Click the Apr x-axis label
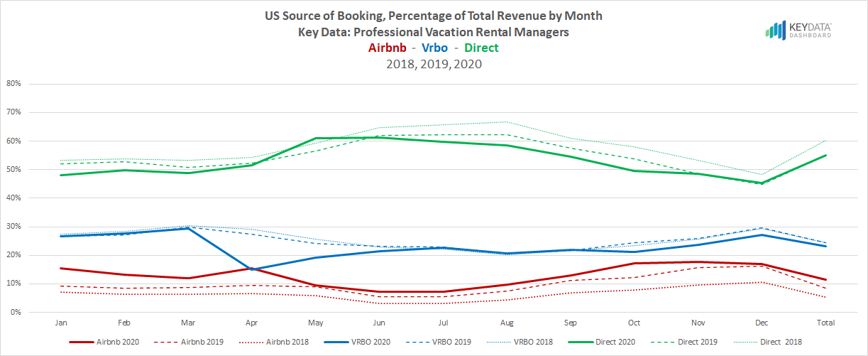The width and height of the screenshot is (868, 356). [x=252, y=323]
